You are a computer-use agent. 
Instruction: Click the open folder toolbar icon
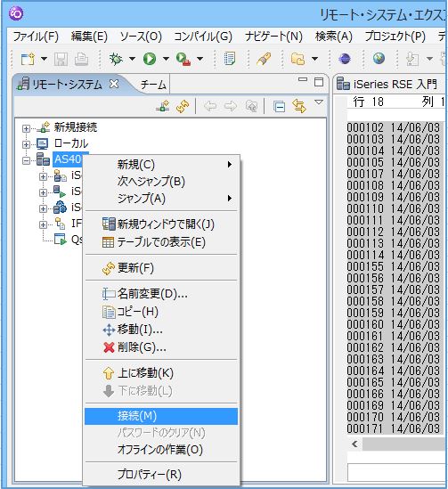tap(297, 59)
